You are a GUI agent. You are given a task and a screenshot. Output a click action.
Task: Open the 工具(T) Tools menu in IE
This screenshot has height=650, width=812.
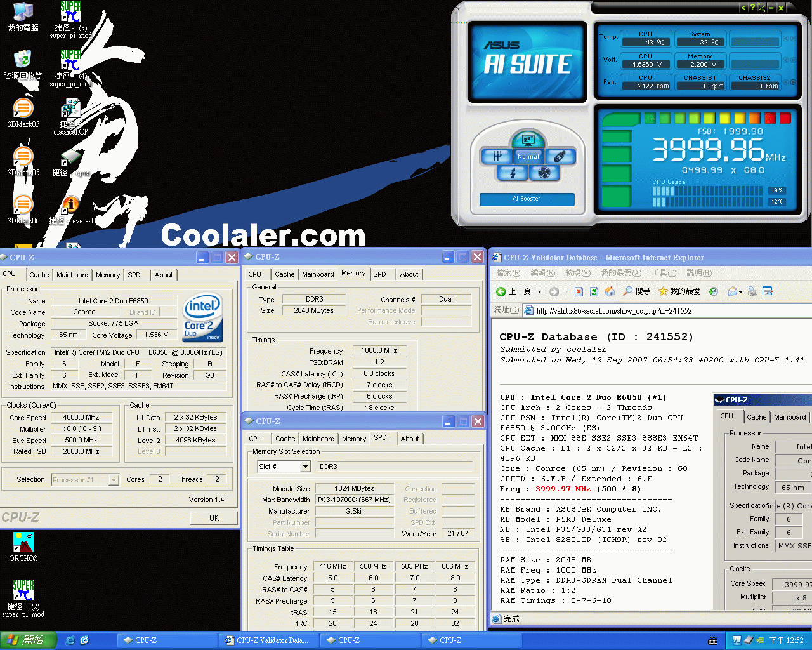[664, 273]
